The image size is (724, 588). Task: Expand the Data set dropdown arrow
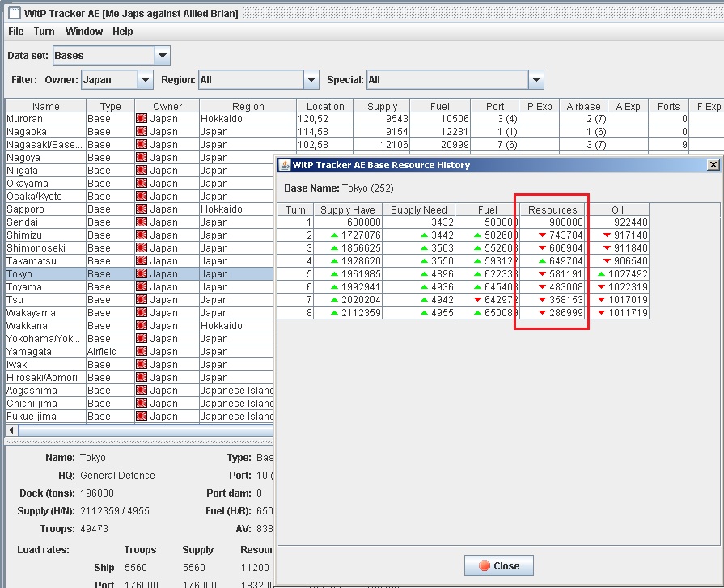(x=162, y=55)
